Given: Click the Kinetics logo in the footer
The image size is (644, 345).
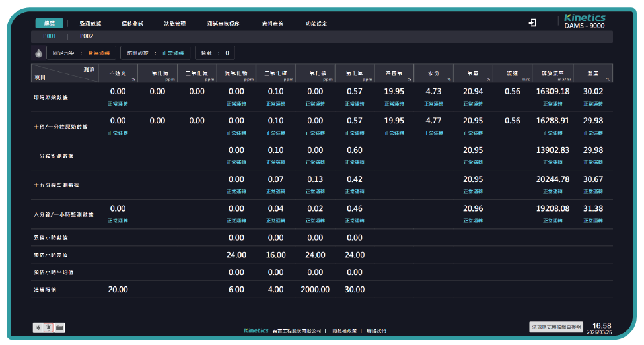Looking at the screenshot, I should click(x=256, y=330).
